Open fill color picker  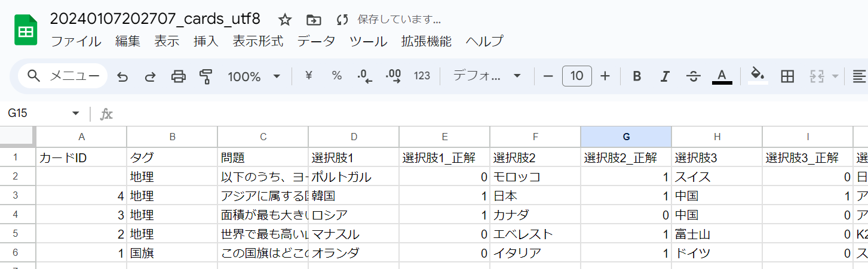pos(757,76)
